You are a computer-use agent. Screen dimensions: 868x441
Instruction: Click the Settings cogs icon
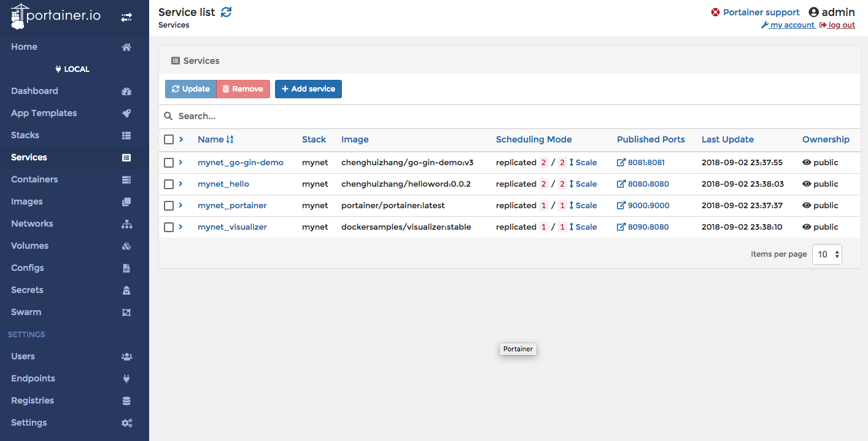point(126,423)
